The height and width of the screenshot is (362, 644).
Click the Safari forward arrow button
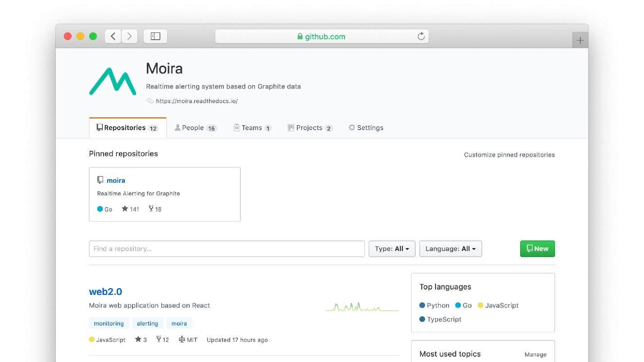point(129,36)
